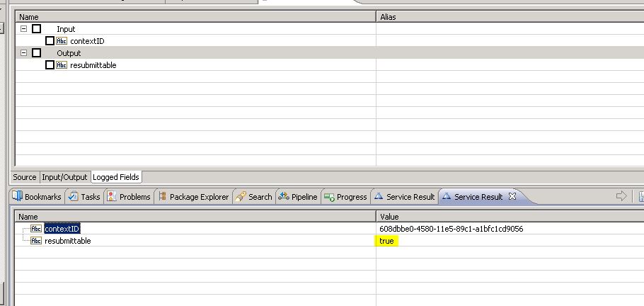Click the Abc icon beside contextID in Service Result
Image resolution: width=644 pixels, height=306 pixels.
36,229
